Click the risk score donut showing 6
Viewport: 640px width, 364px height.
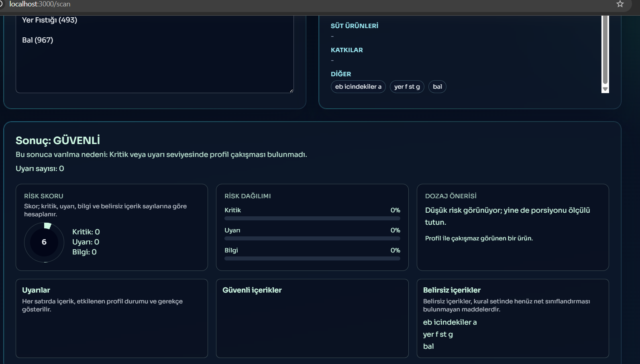(44, 242)
